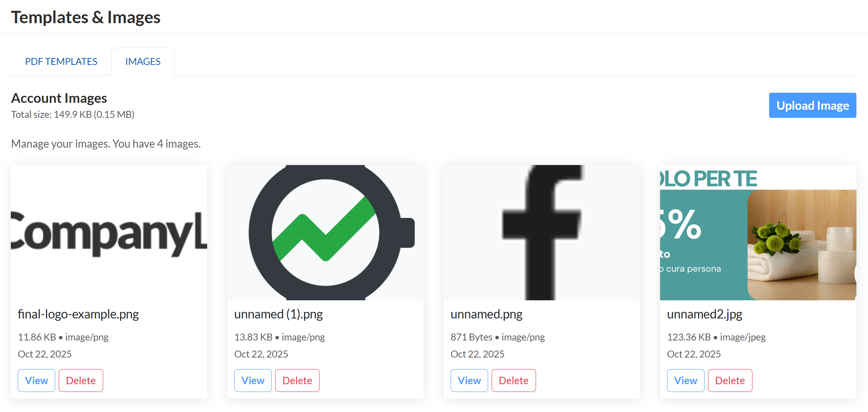The width and height of the screenshot is (868, 412).
Task: Click the Facebook logo thumbnail
Action: 541,232
